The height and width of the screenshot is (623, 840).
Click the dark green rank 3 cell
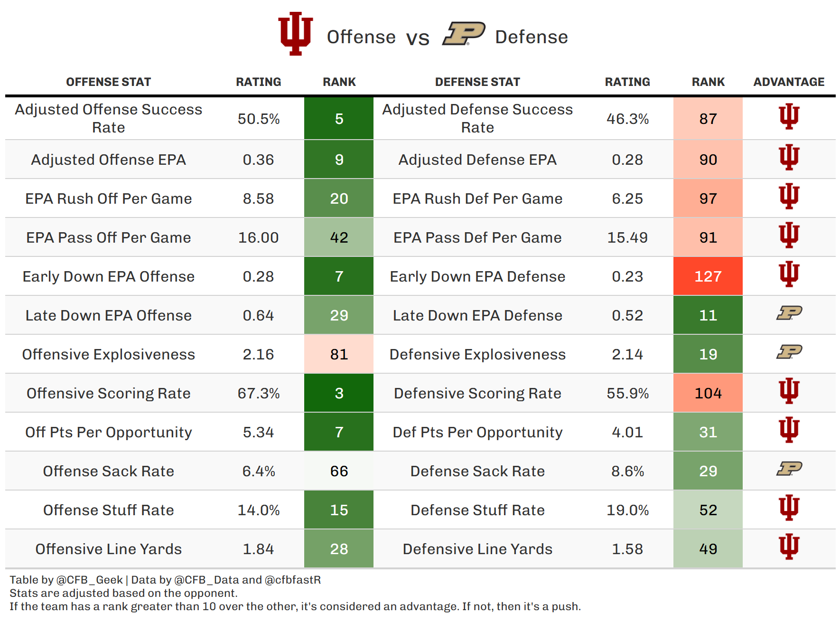[339, 393]
